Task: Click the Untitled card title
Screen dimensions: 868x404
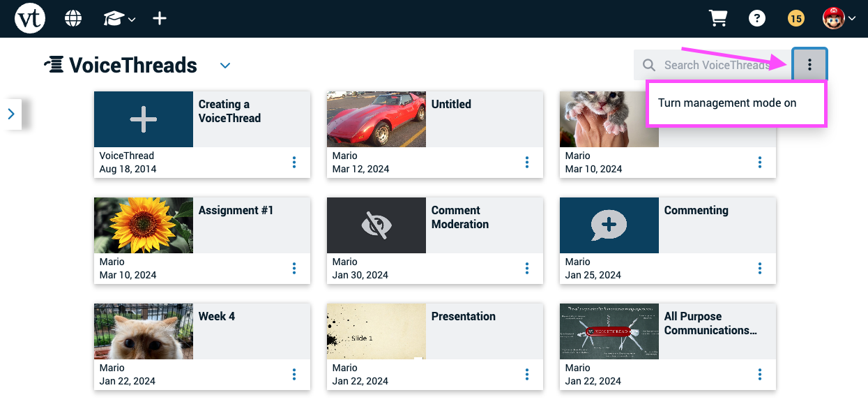Action: pyautogui.click(x=451, y=104)
